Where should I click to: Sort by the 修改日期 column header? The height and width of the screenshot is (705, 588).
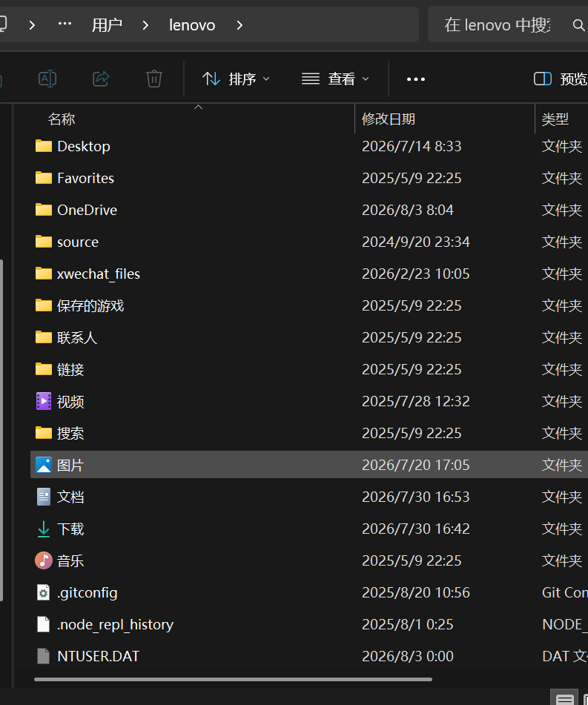pyautogui.click(x=389, y=119)
